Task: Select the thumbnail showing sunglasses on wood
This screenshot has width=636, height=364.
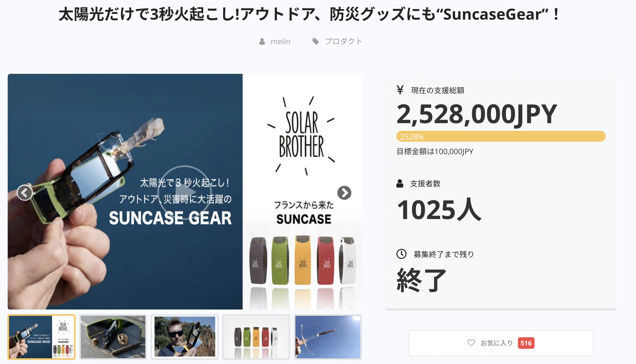Action: pyautogui.click(x=113, y=337)
